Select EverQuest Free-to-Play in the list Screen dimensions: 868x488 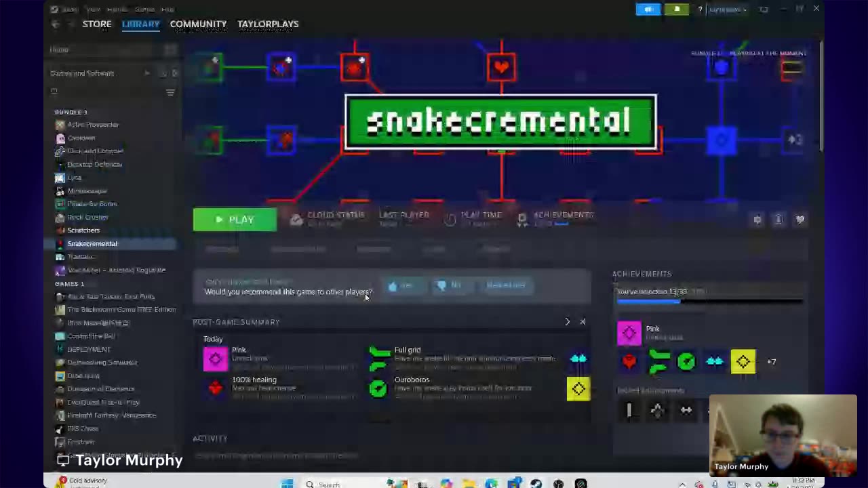103,402
